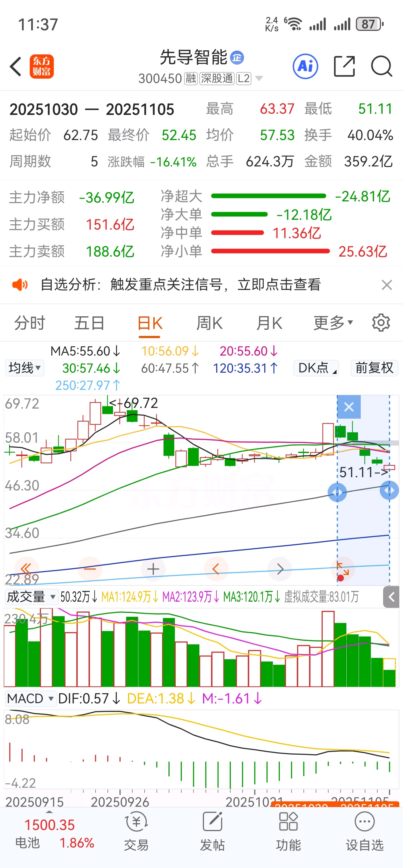Open the 东方财富 logo home
The width and height of the screenshot is (403, 868).
point(41,67)
